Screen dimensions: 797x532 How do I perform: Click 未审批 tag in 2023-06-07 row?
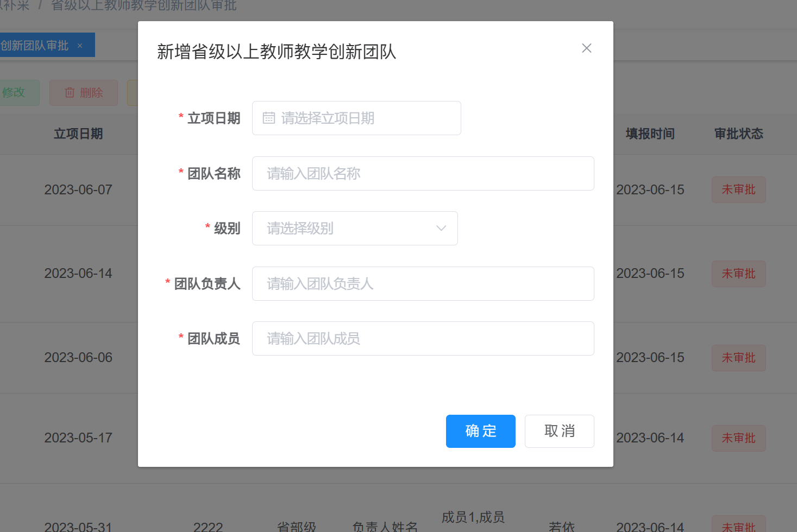pyautogui.click(x=738, y=189)
